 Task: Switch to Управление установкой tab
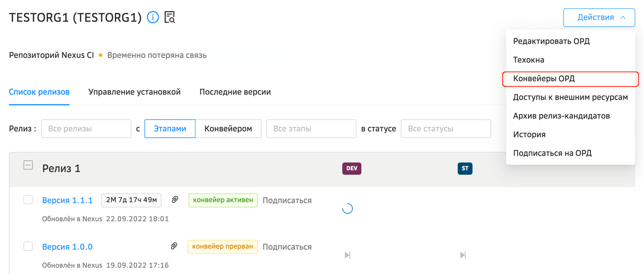[x=134, y=92]
